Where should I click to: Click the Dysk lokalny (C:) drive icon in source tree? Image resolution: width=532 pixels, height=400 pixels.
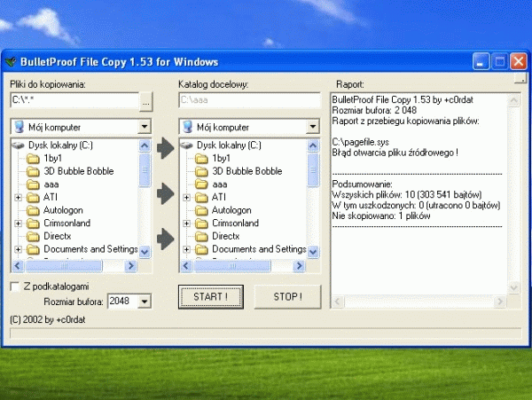click(18, 145)
